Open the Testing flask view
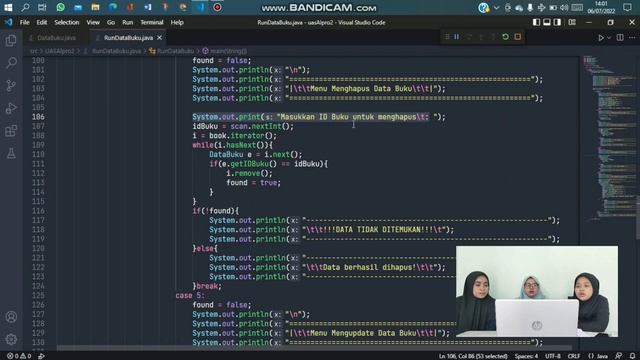The width and height of the screenshot is (640, 360). (11, 153)
